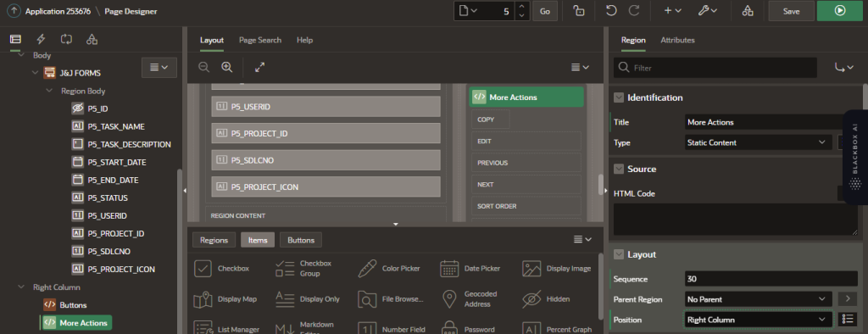This screenshot has height=334, width=868.
Task: Open the Processing tab icon in the left pane
Action: click(66, 39)
